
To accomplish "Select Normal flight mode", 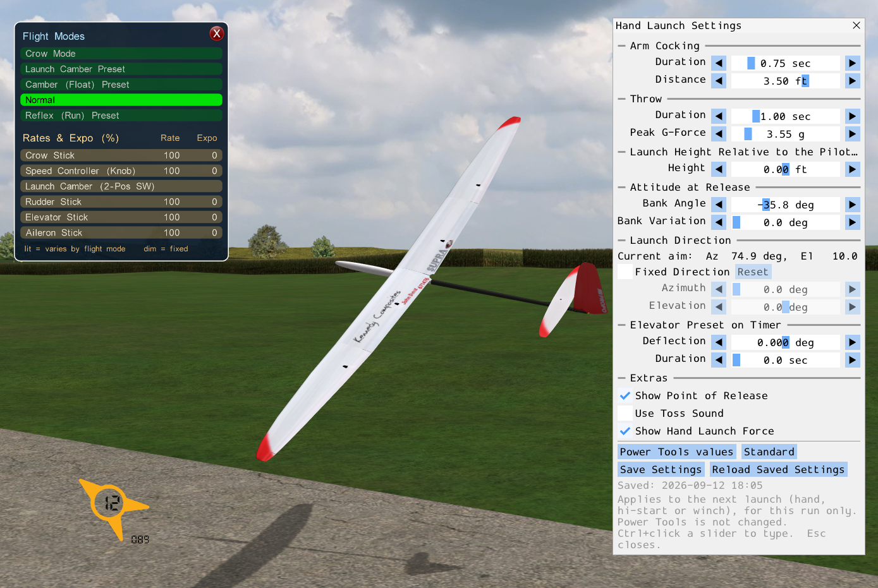I will [x=121, y=100].
